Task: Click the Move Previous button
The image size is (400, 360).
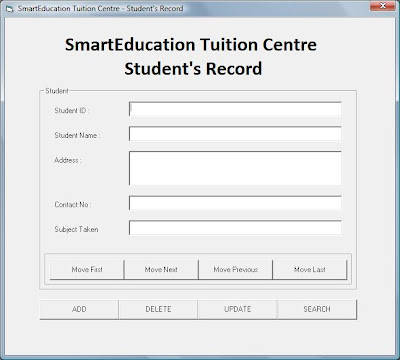Action: coord(235,269)
